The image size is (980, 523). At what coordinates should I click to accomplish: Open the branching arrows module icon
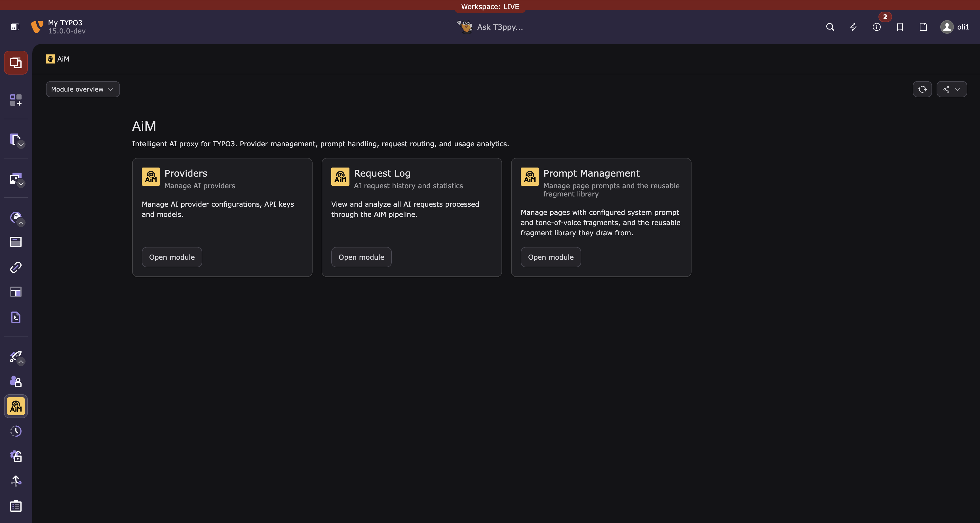pyautogui.click(x=16, y=481)
